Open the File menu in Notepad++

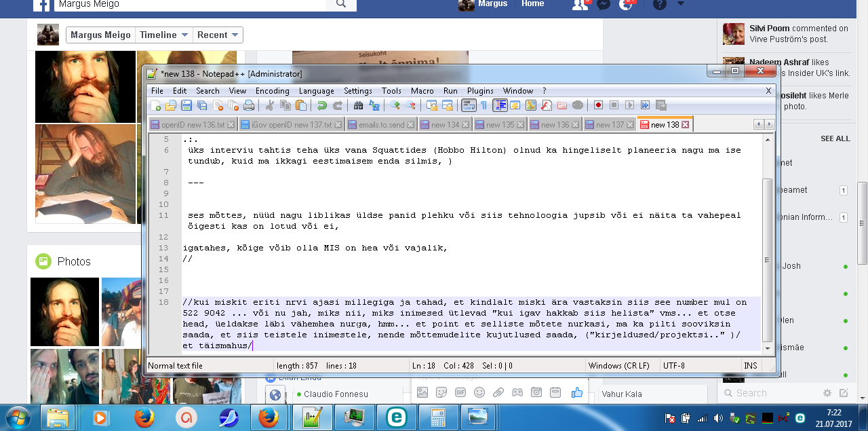157,91
